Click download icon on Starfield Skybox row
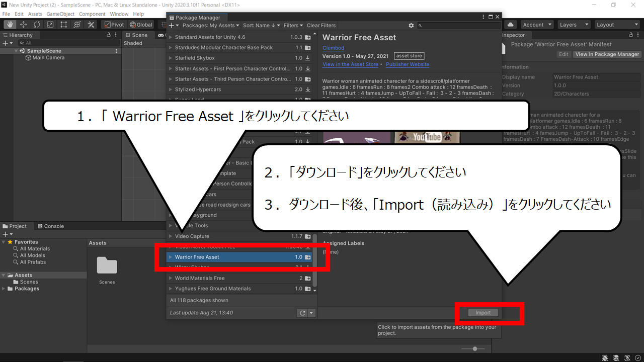The height and width of the screenshot is (362, 644). pos(308,58)
